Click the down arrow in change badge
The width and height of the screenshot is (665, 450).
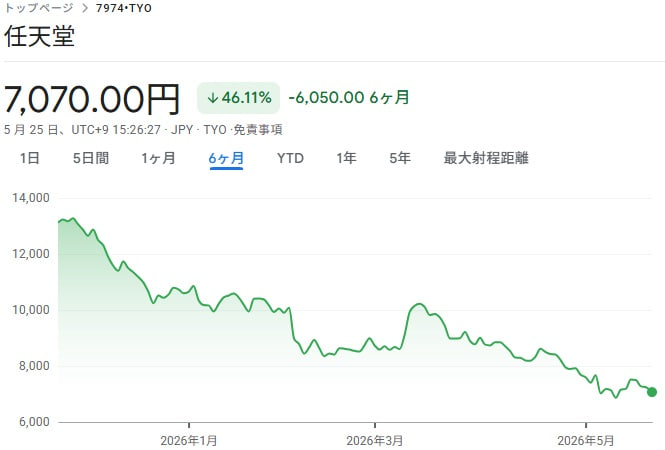(212, 98)
